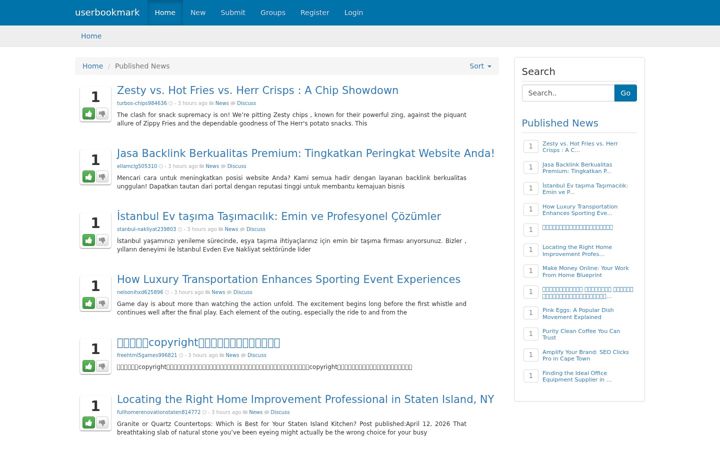Screen dimensions: 720x450
Task: Downvote the Zesty vs. Hot Fries post
Action: coord(102,113)
